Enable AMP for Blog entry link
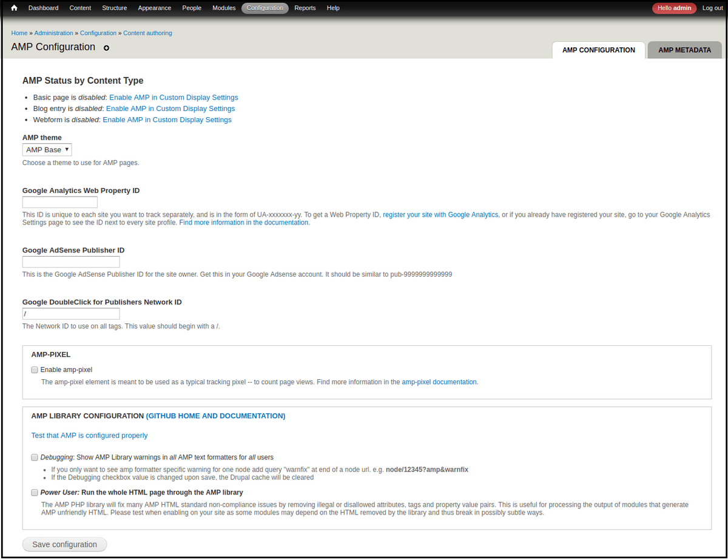The width and height of the screenshot is (728, 560). click(x=170, y=109)
